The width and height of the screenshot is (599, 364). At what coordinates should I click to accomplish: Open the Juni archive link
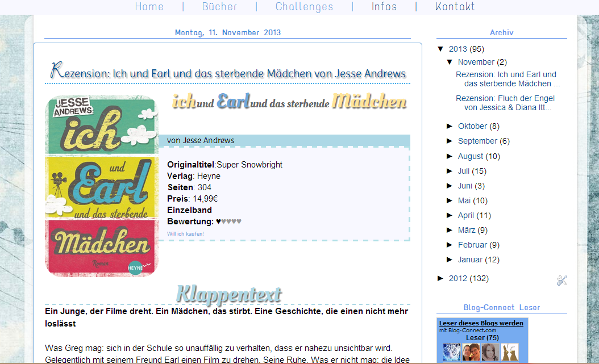pos(465,186)
